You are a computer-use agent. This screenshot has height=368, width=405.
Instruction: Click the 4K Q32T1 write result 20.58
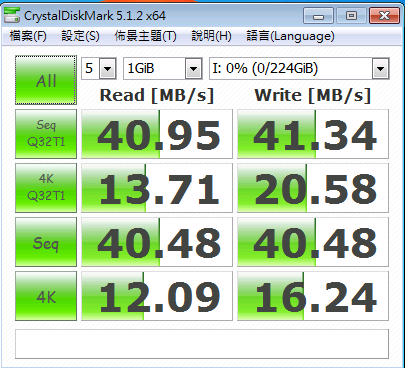coord(313,188)
